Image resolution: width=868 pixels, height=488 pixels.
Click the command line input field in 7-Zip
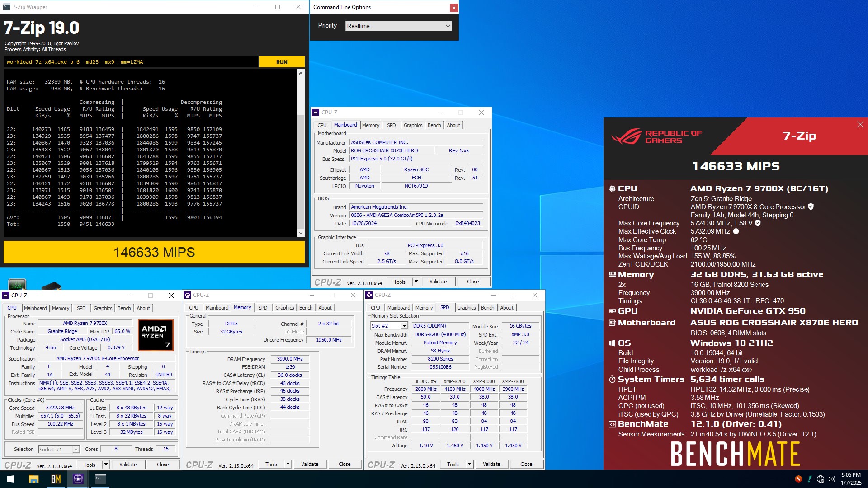point(131,62)
